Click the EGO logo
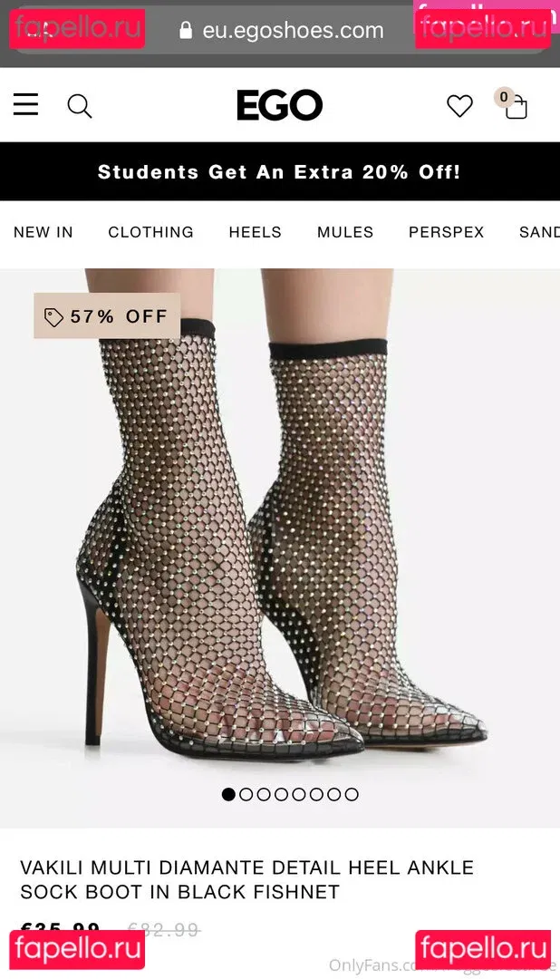560x979 pixels. [x=280, y=105]
